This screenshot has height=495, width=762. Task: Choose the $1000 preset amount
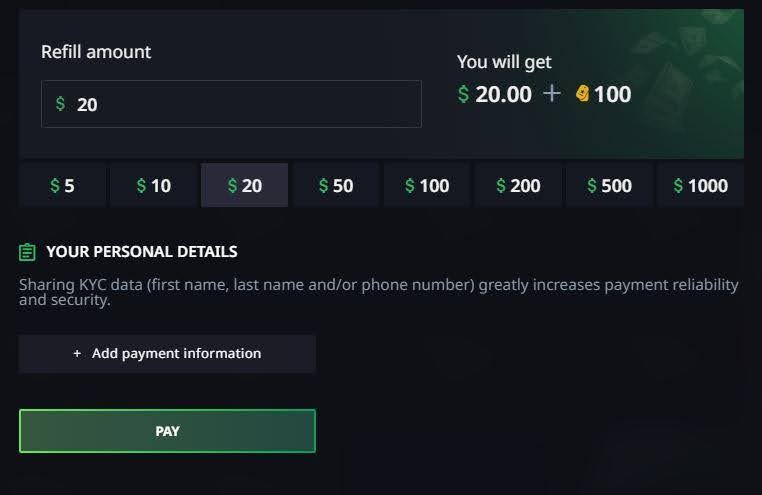[x=700, y=185]
